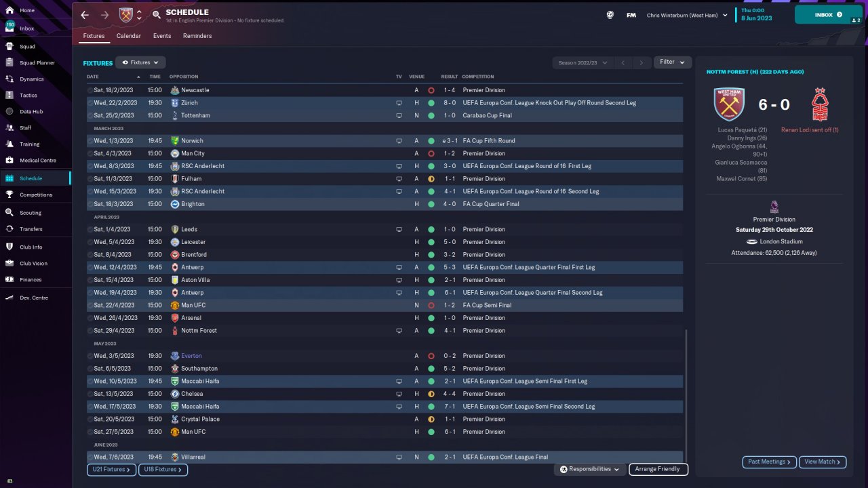868x488 pixels.
Task: Open the Scouting sidebar icon
Action: tap(9, 213)
